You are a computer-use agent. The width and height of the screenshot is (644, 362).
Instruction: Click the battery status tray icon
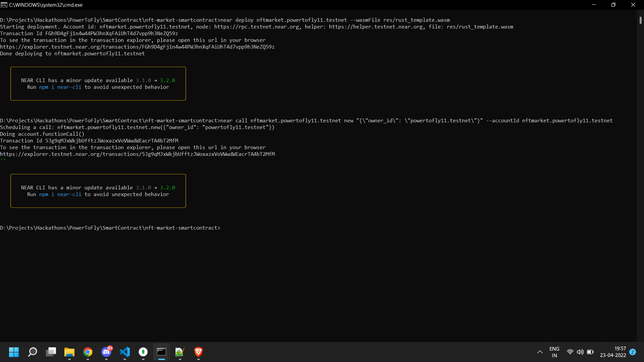590,352
